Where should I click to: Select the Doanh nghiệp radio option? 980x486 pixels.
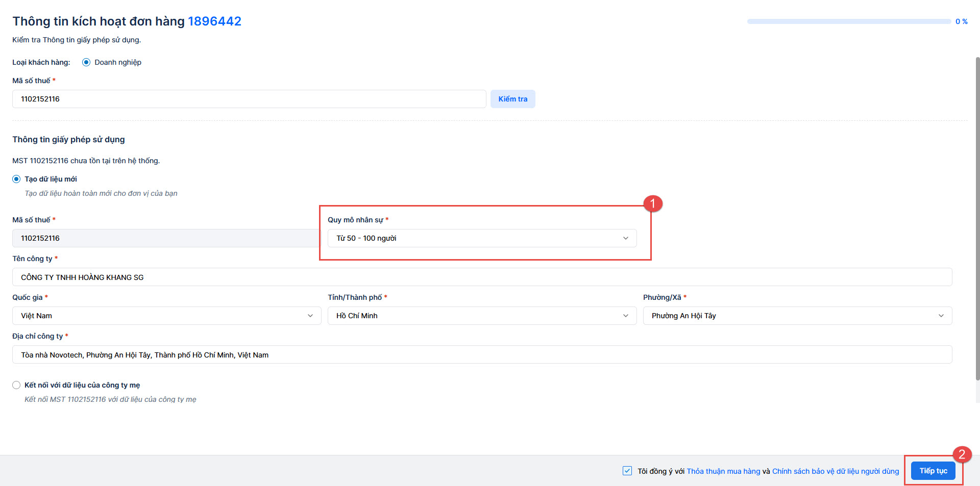click(x=86, y=62)
